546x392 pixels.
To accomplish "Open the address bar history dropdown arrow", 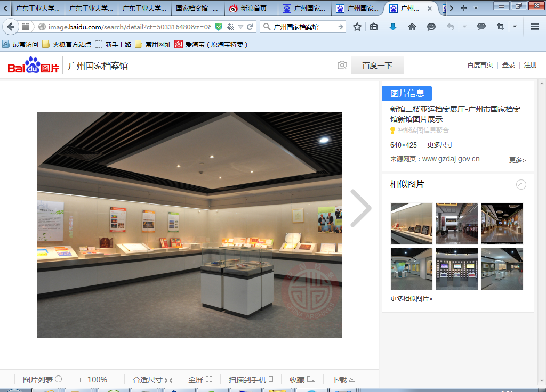I will tap(240, 27).
